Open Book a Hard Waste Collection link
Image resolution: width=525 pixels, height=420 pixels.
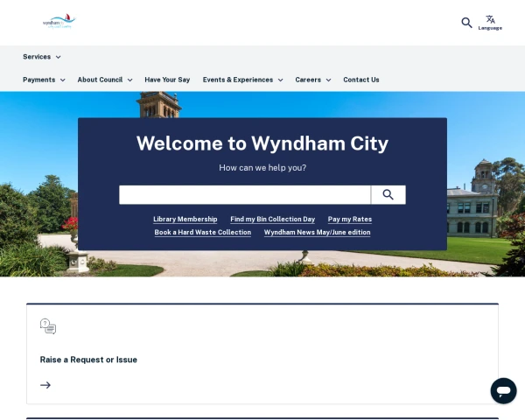[203, 233]
